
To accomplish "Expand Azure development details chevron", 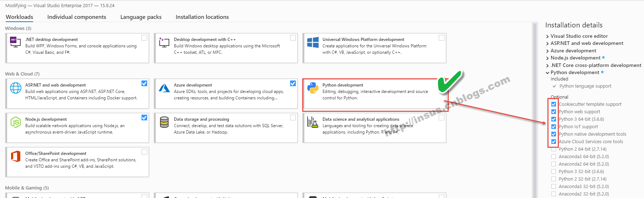I will point(547,51).
